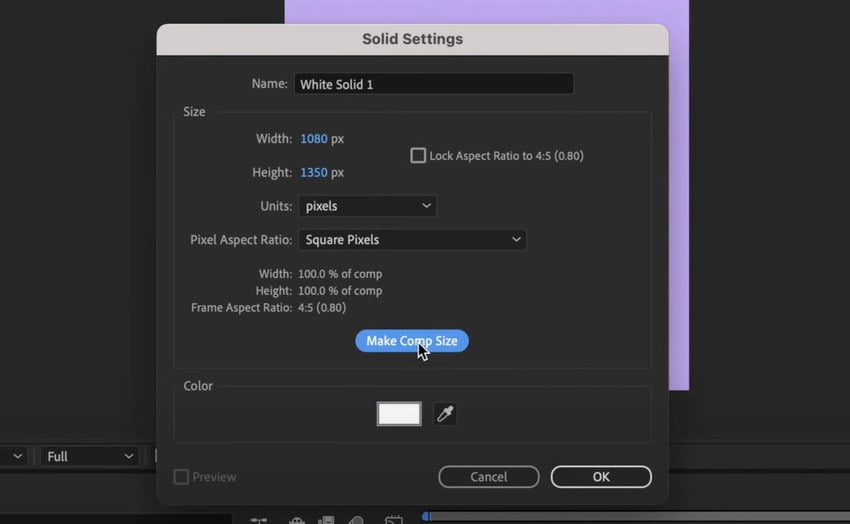The height and width of the screenshot is (524, 850).
Task: Click the blue current-time indicator in the timeline
Action: (x=426, y=516)
